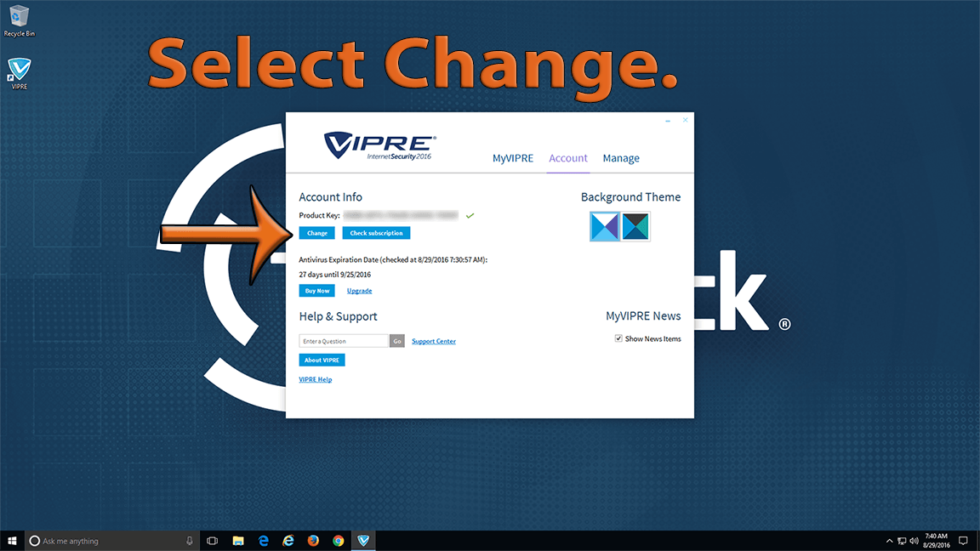Open the Upgrade link
The width and height of the screenshot is (980, 551).
click(x=359, y=291)
